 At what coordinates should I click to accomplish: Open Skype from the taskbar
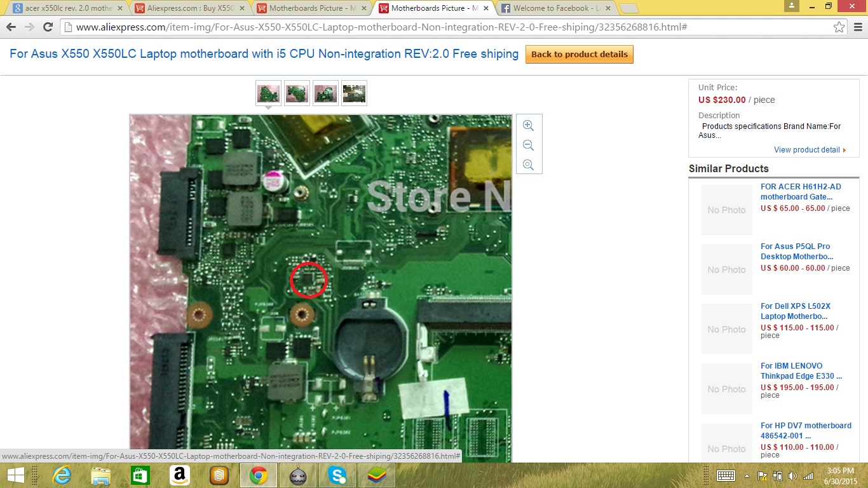[x=337, y=475]
